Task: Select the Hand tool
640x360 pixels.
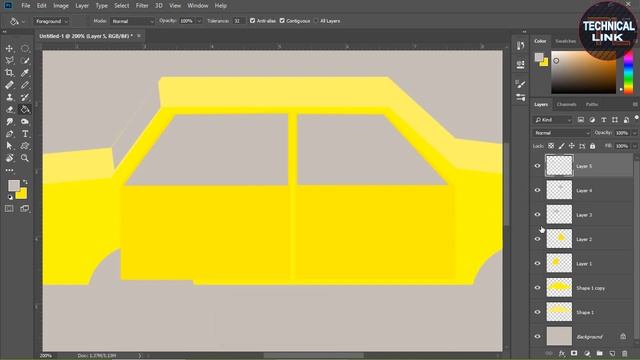Action: pos(9,158)
